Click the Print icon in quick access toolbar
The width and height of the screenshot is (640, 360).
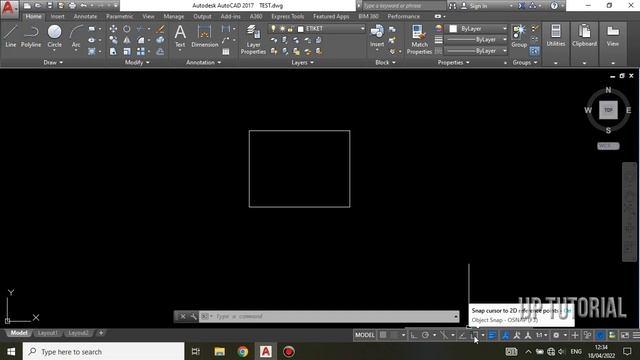(x=72, y=6)
